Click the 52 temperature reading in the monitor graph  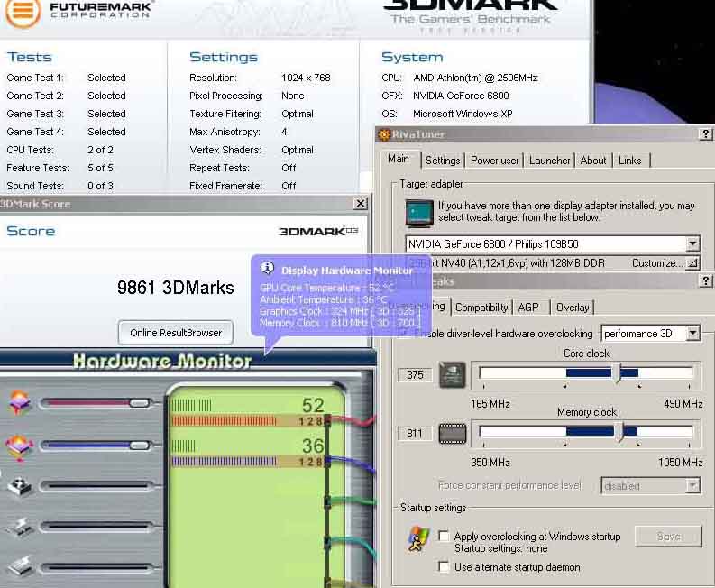(x=313, y=405)
